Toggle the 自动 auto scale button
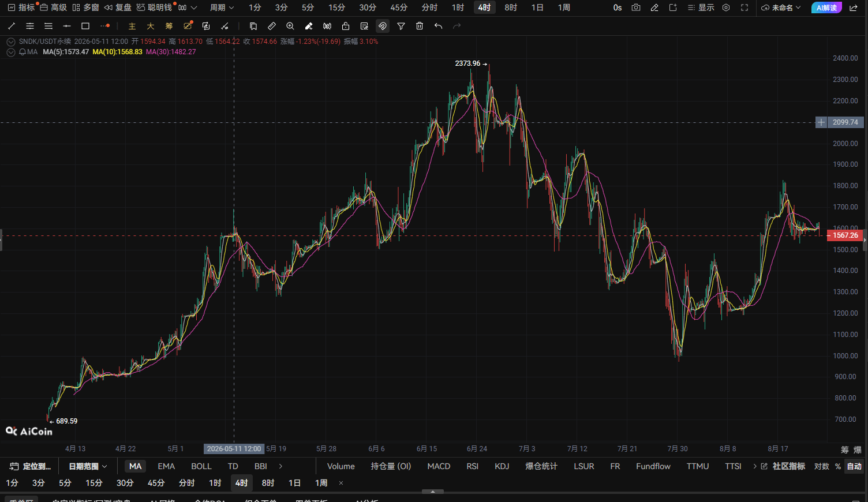This screenshot has height=502, width=868. tap(854, 466)
